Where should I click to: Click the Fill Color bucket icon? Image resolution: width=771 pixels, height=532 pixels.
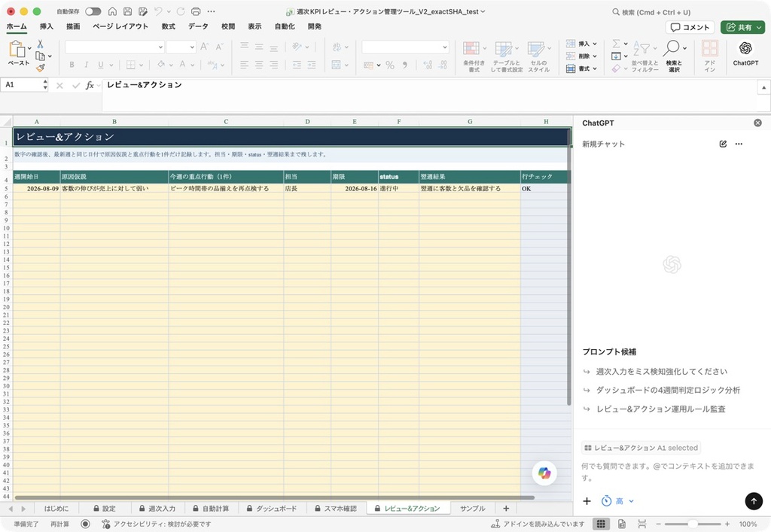pyautogui.click(x=161, y=65)
